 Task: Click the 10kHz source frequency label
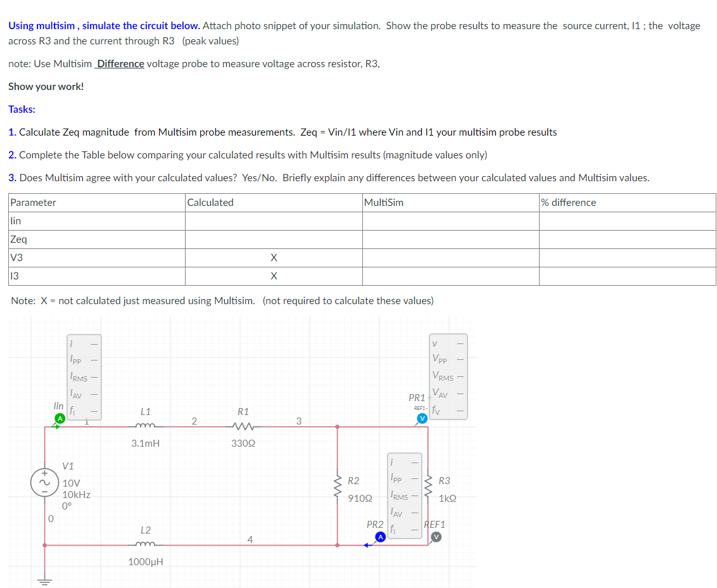click(x=77, y=495)
